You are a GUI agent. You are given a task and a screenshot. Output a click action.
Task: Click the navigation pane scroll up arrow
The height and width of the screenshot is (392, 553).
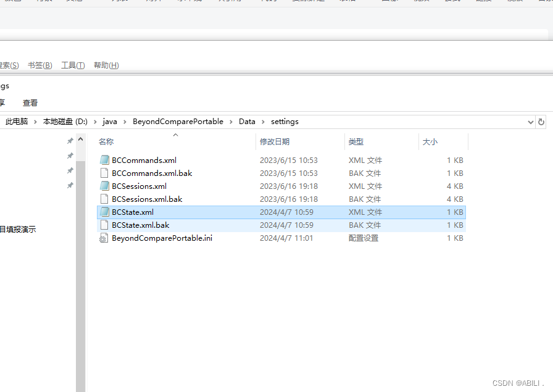pyautogui.click(x=80, y=140)
